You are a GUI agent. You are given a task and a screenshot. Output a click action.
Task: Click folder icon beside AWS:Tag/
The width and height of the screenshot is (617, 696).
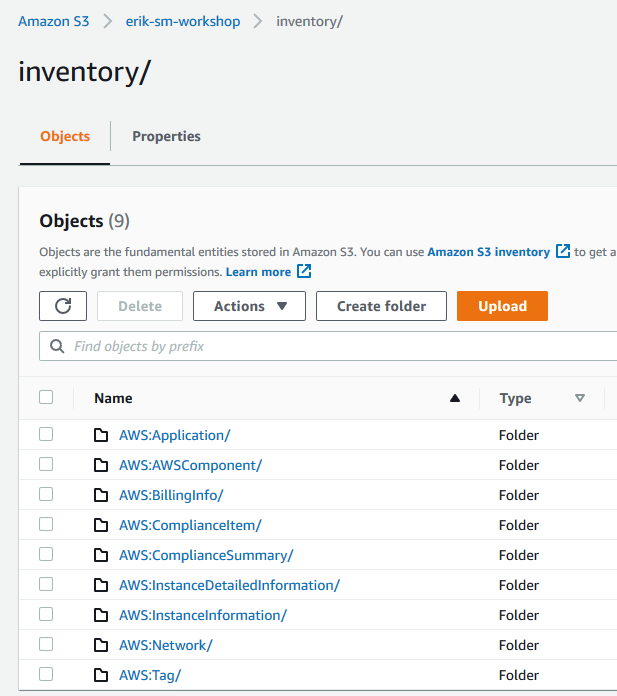(x=101, y=675)
